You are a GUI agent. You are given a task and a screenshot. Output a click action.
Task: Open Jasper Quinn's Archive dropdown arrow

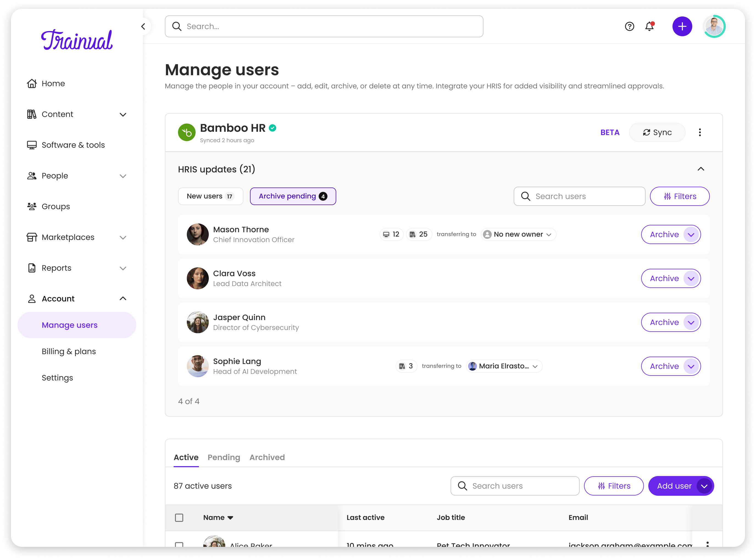(691, 322)
